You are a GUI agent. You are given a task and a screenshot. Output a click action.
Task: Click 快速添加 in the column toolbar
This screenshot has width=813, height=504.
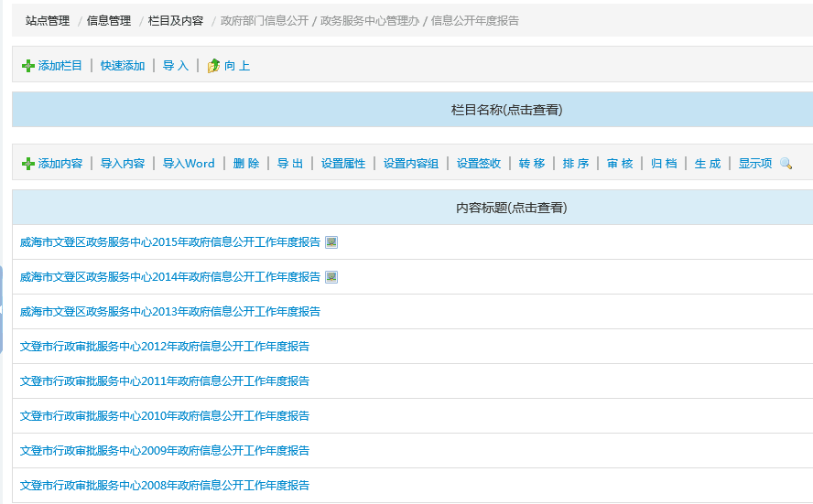click(x=123, y=66)
